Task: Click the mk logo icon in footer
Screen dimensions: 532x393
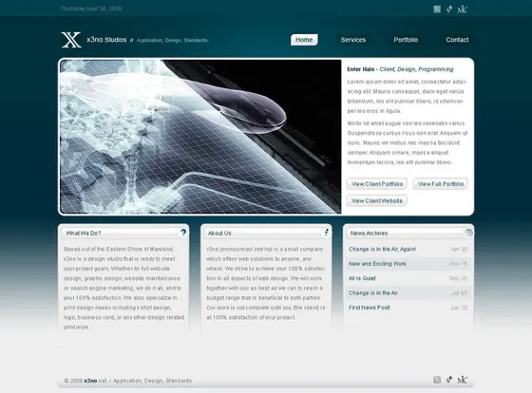Action: pyautogui.click(x=462, y=380)
